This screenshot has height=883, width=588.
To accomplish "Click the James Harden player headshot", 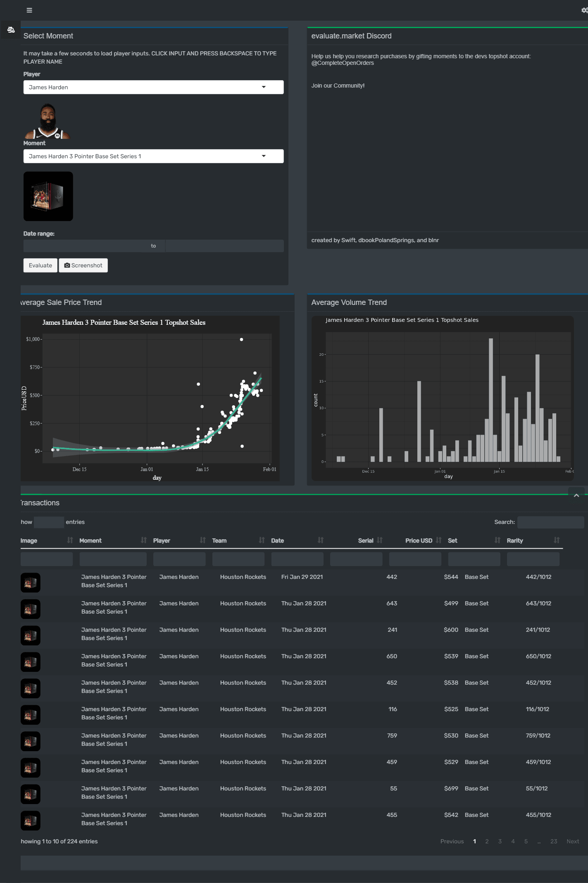I will 47,121.
